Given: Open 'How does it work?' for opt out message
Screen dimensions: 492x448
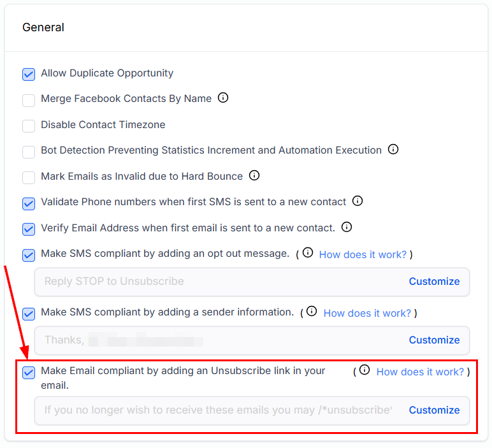Looking at the screenshot, I should [x=363, y=254].
